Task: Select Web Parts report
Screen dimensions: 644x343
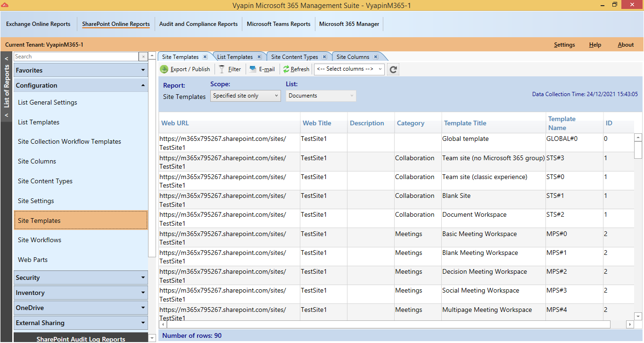Action: (x=81, y=260)
